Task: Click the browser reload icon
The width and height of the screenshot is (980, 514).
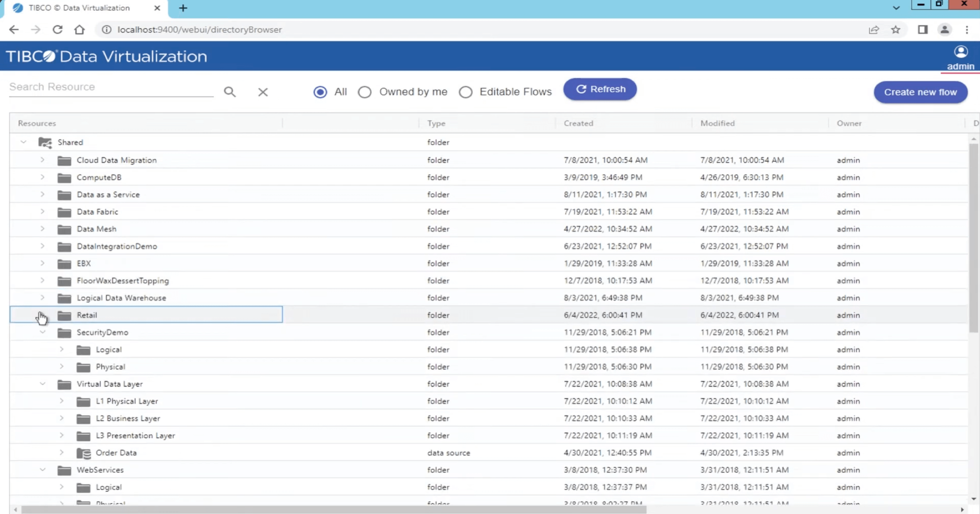Action: [57, 30]
